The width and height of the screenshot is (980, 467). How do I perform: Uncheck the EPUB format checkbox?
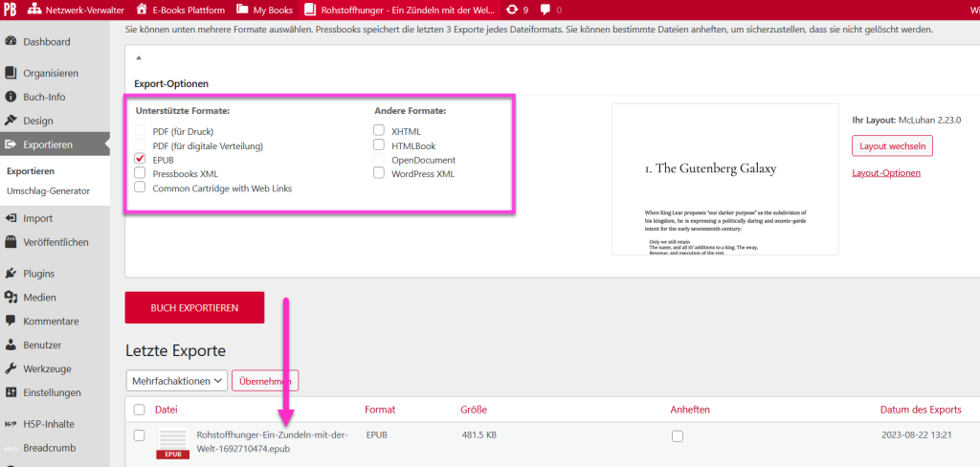pos(141,160)
